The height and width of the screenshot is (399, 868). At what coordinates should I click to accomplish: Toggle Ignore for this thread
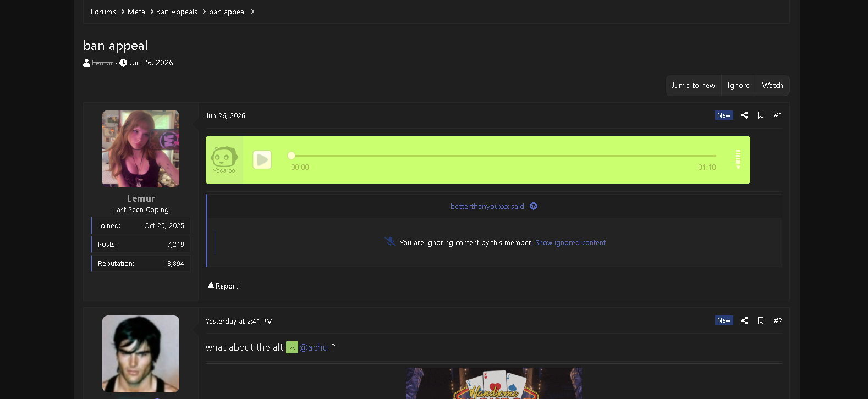tap(738, 86)
